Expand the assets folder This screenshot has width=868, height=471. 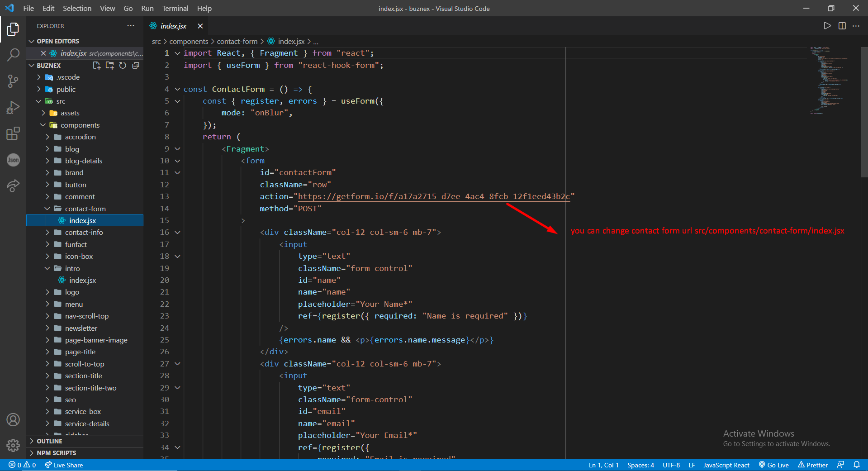tap(85, 113)
